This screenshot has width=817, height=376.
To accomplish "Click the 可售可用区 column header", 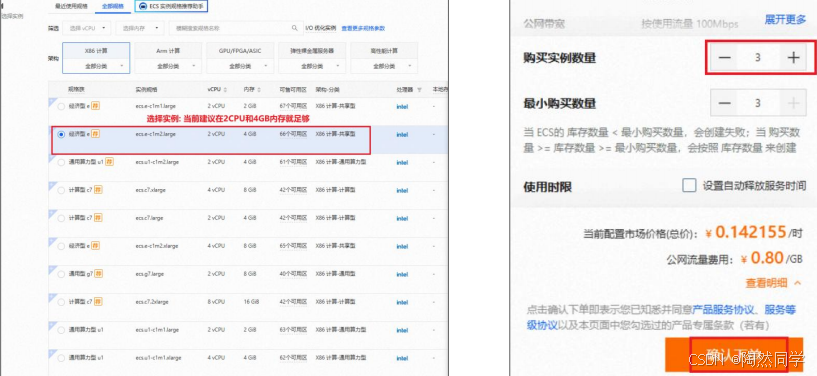I will pyautogui.click(x=292, y=90).
